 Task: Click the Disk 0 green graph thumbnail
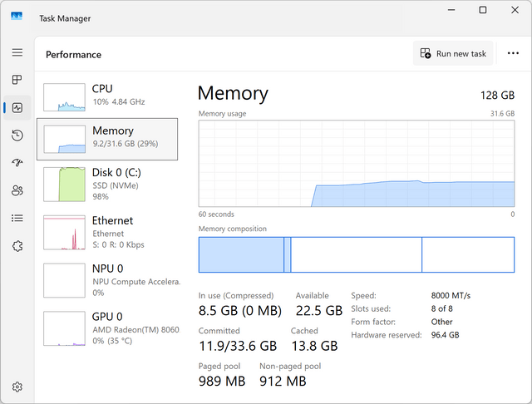pos(64,185)
